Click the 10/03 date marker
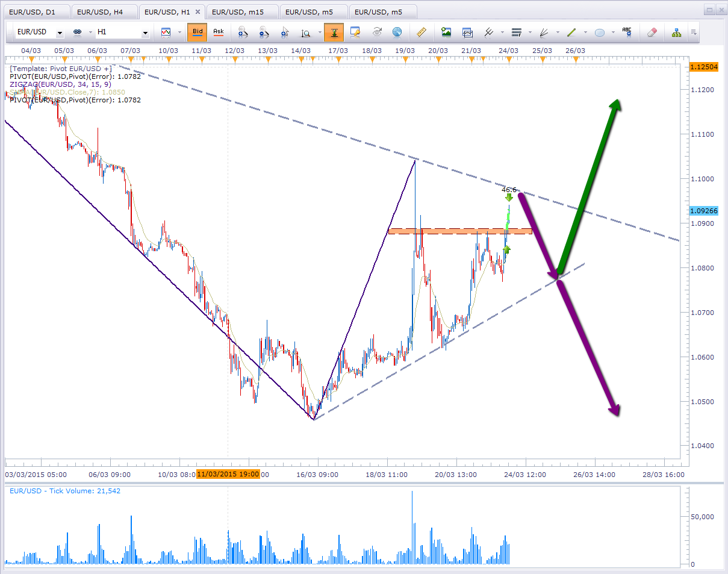The width and height of the screenshot is (728, 574). [168, 51]
